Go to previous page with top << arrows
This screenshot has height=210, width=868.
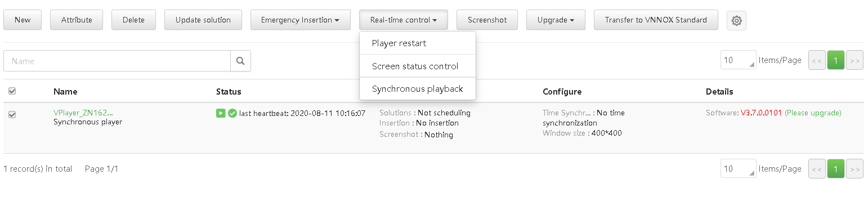click(x=817, y=60)
